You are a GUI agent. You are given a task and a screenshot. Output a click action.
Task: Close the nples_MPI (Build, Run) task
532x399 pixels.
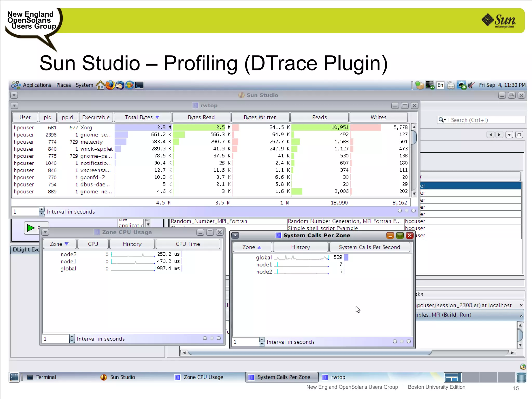[x=521, y=316]
